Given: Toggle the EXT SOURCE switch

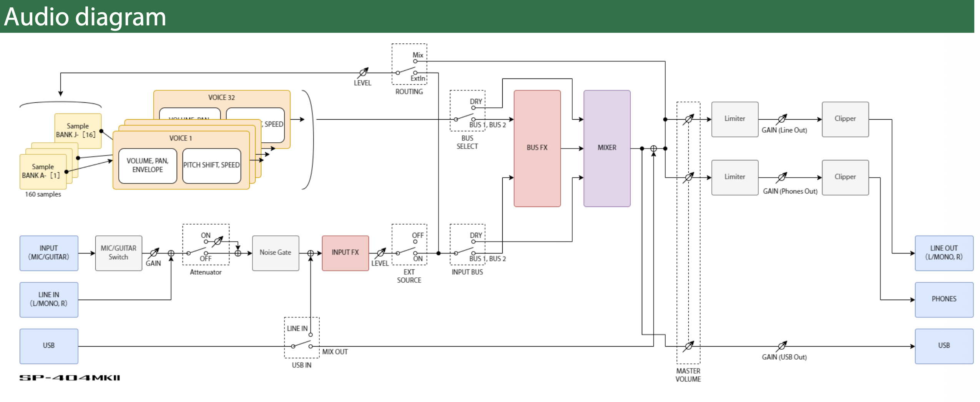Looking at the screenshot, I should coord(407,251).
